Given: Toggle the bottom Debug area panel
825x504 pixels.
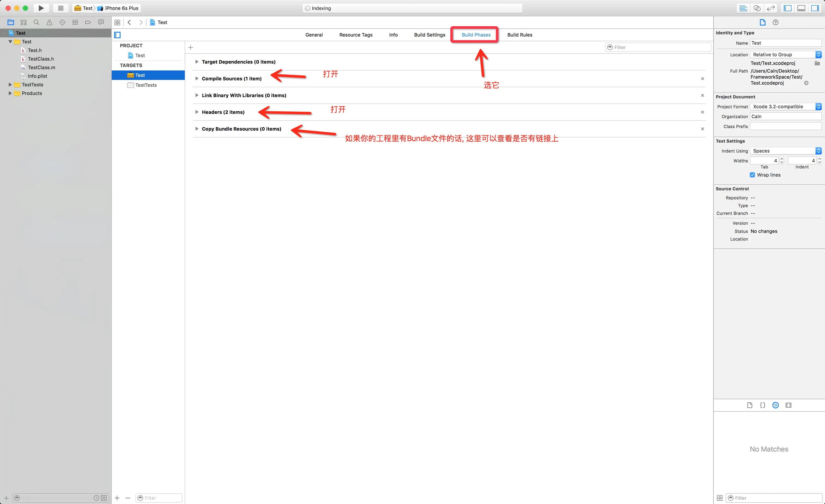Looking at the screenshot, I should pos(801,8).
